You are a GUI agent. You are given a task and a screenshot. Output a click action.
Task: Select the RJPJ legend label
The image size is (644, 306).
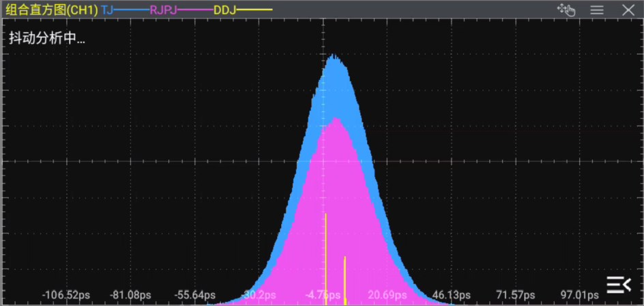[163, 10]
